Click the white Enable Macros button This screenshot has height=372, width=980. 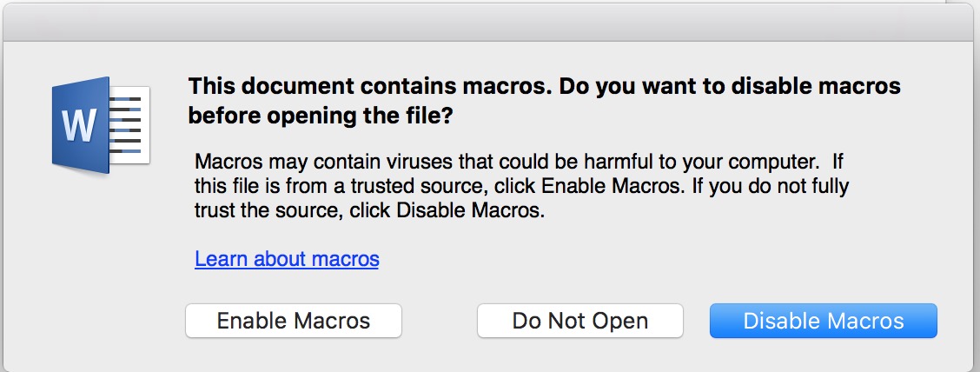(x=294, y=321)
